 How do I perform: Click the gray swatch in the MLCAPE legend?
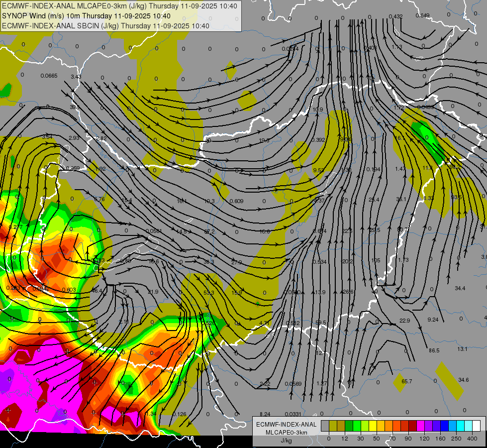325,426
